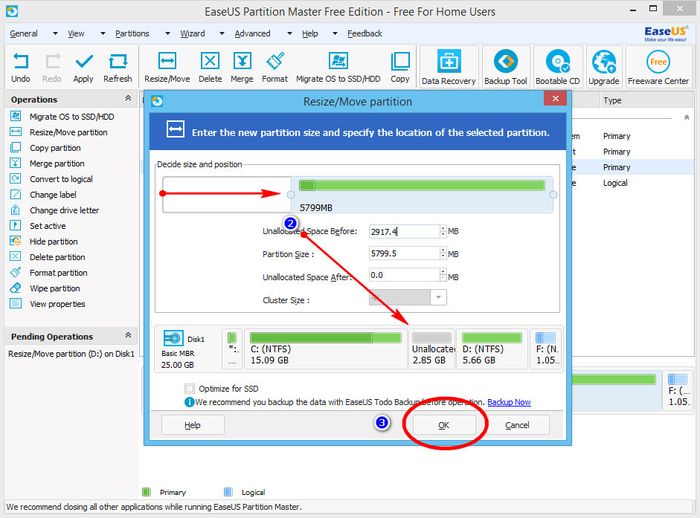This screenshot has height=518, width=700.
Task: Click the Format toolbar icon
Action: click(275, 67)
